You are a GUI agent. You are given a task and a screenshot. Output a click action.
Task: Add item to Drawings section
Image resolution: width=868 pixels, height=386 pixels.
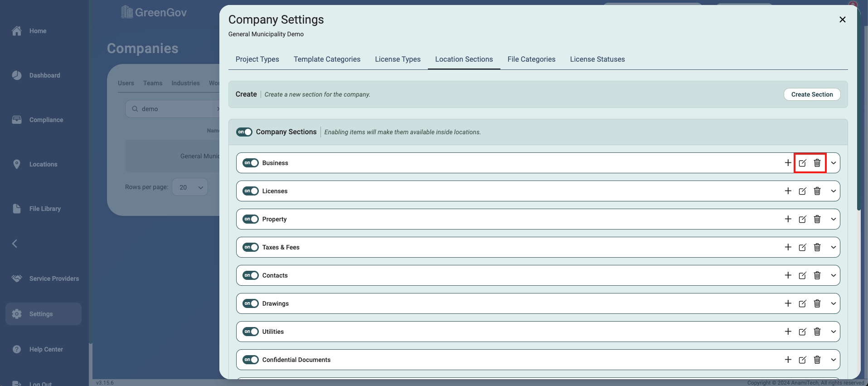click(788, 303)
